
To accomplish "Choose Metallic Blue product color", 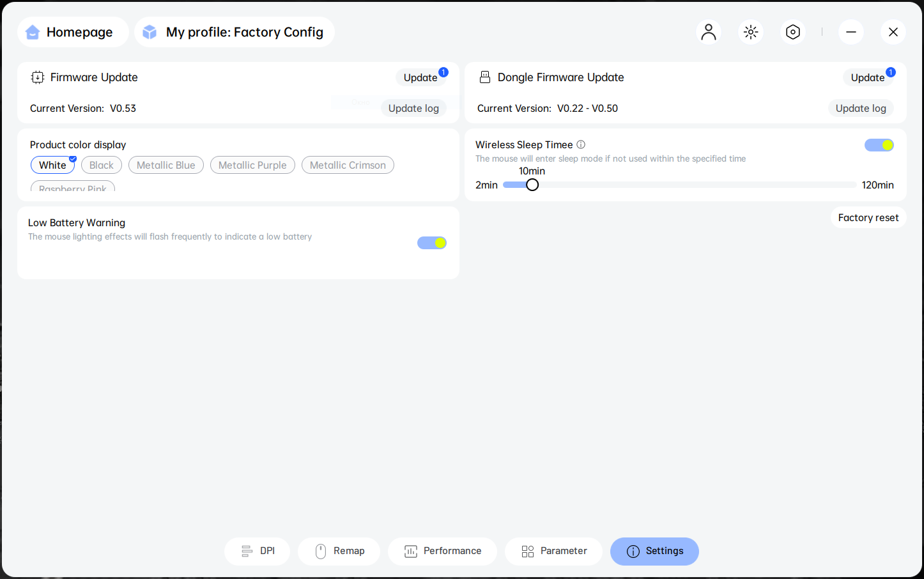I will (x=166, y=165).
